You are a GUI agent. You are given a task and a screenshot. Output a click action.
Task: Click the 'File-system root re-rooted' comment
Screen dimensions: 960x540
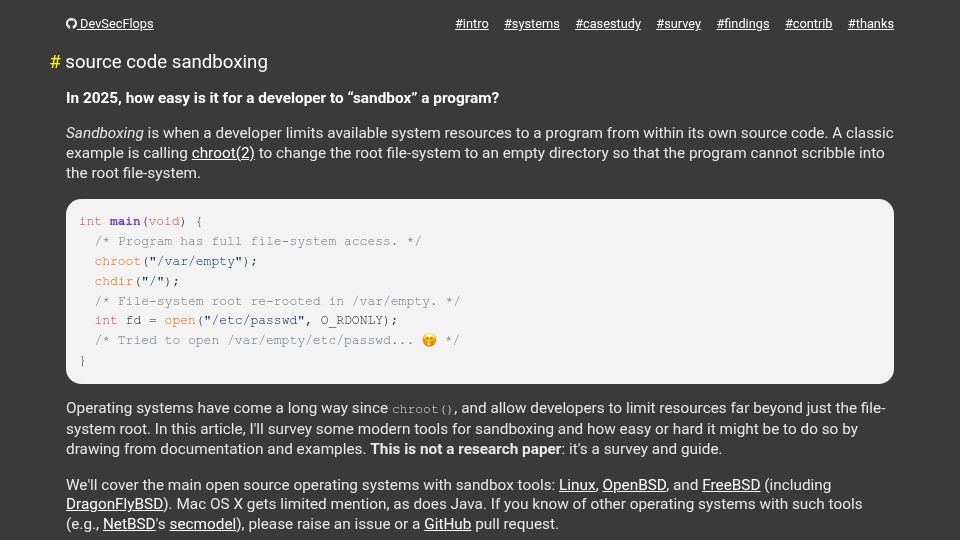coord(277,301)
